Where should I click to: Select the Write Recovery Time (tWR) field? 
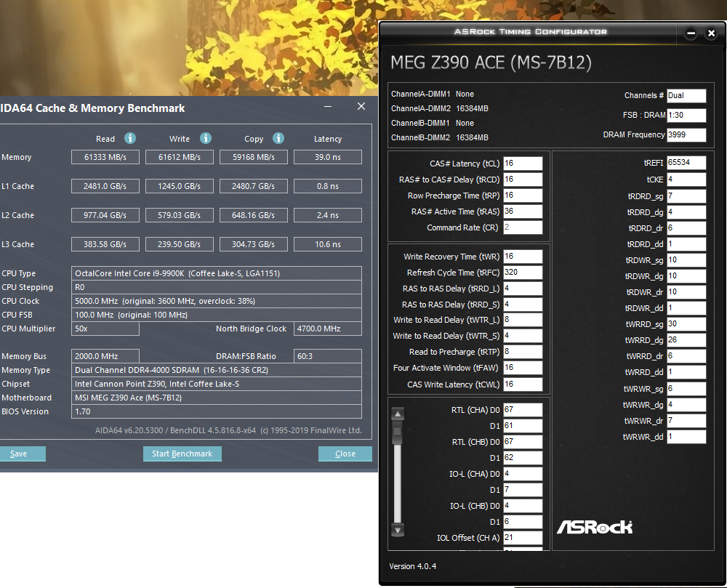click(523, 257)
